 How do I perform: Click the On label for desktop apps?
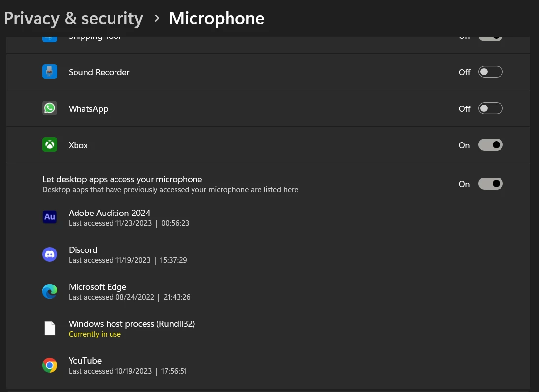click(x=464, y=184)
